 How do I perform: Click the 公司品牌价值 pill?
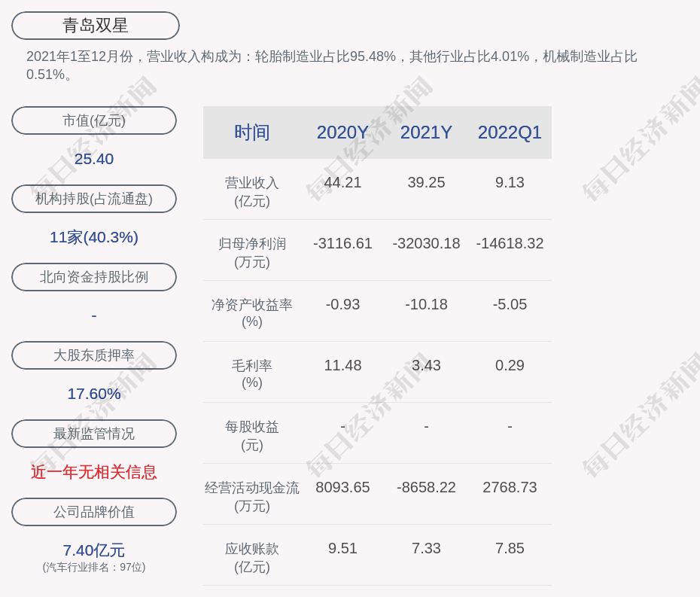point(94,512)
